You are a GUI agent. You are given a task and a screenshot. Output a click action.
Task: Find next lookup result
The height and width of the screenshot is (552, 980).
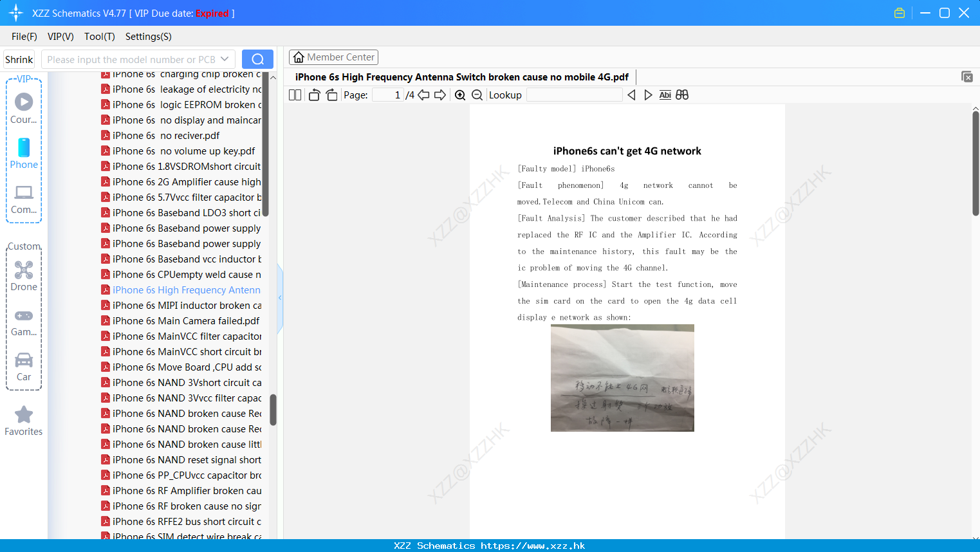pos(648,95)
